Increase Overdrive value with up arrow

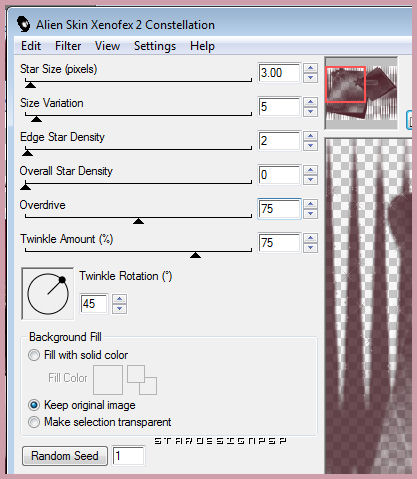(311, 204)
